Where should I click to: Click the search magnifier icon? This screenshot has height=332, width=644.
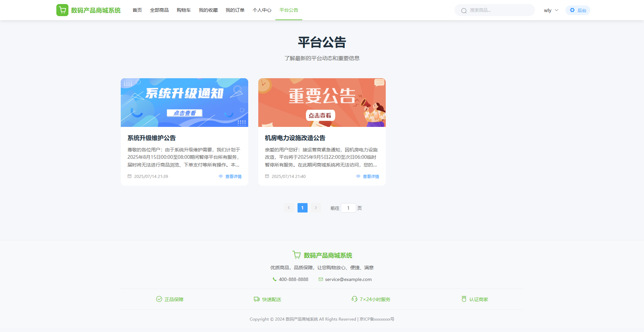pos(464,11)
